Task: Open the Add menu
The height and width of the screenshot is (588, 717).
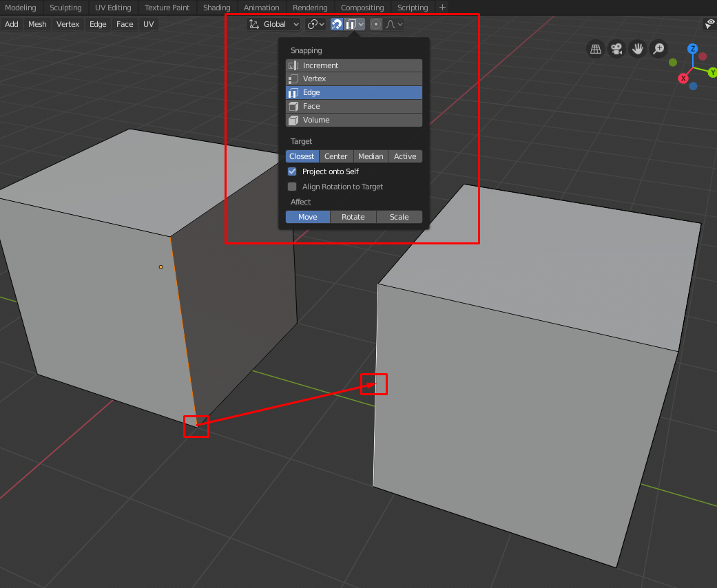Action: click(x=12, y=24)
